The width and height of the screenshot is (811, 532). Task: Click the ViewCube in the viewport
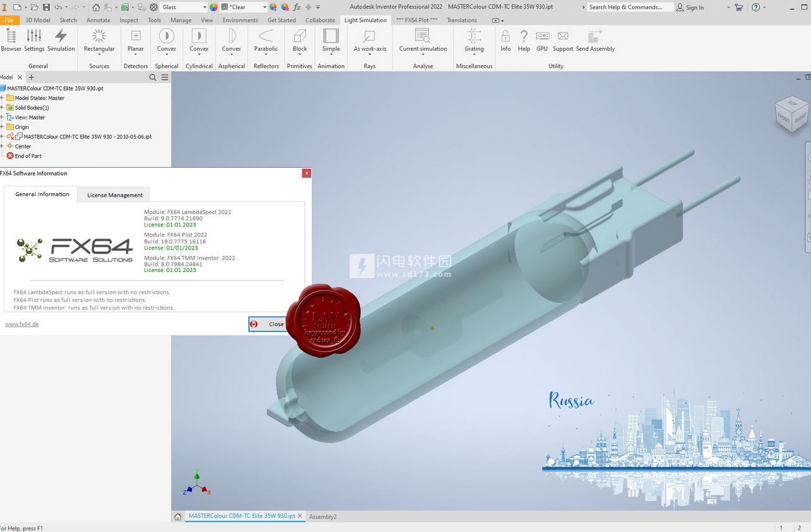coord(792,115)
